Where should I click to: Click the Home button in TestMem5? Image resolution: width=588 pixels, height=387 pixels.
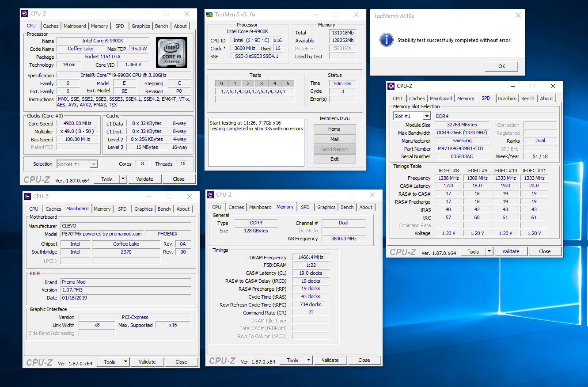(334, 129)
